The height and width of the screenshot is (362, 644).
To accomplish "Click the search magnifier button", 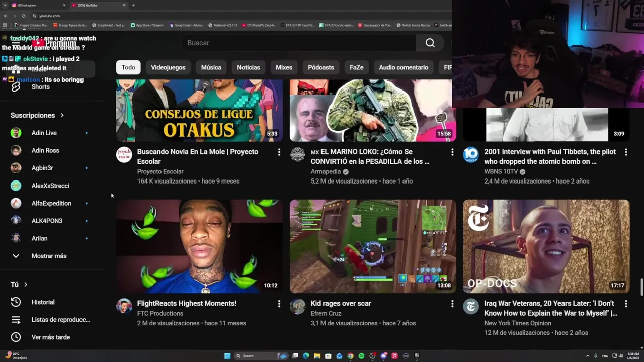I will click(x=430, y=43).
